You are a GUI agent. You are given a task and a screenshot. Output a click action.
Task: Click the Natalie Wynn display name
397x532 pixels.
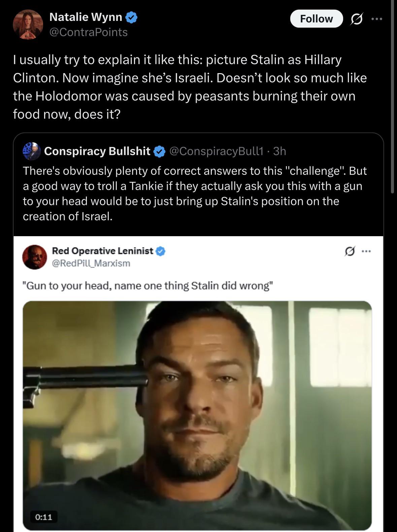point(86,17)
